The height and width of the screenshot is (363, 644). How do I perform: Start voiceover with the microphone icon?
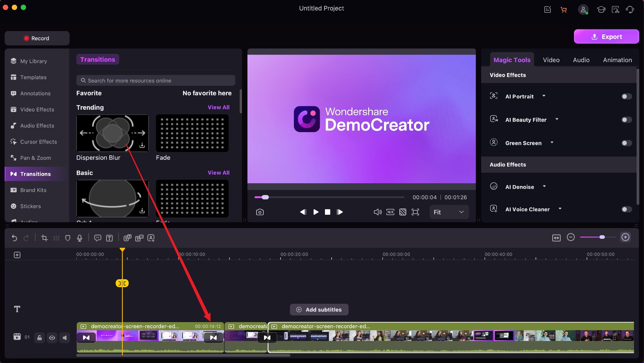(79, 238)
